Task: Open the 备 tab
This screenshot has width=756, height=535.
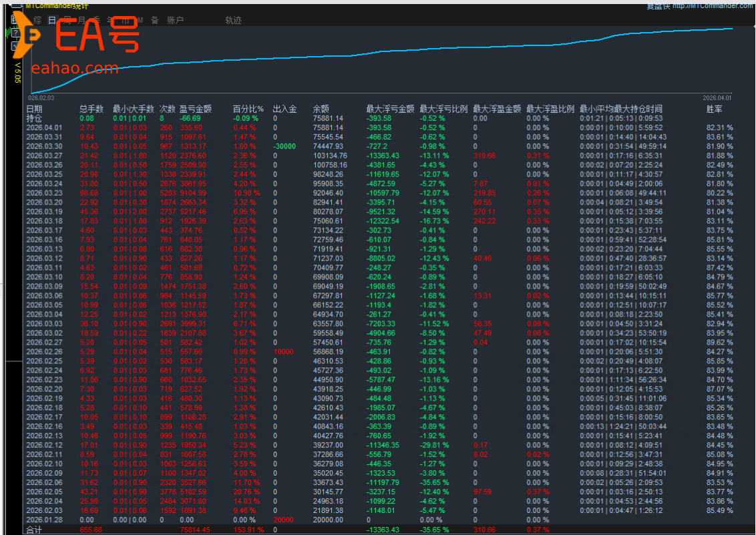Action: tap(154, 21)
